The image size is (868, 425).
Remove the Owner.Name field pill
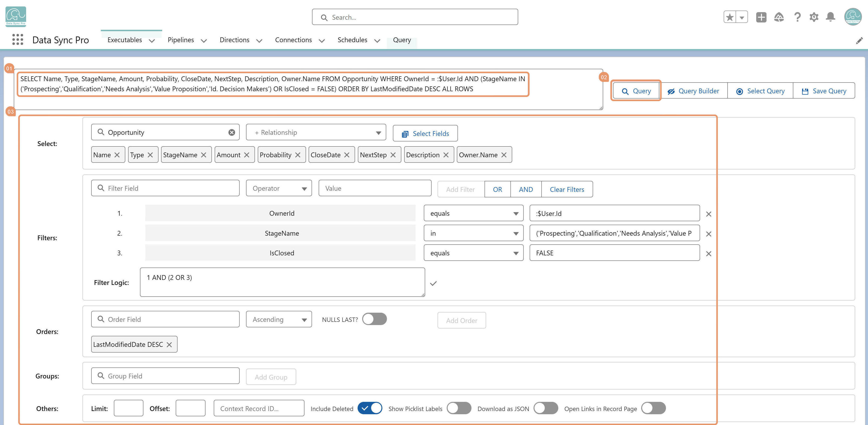(x=504, y=155)
